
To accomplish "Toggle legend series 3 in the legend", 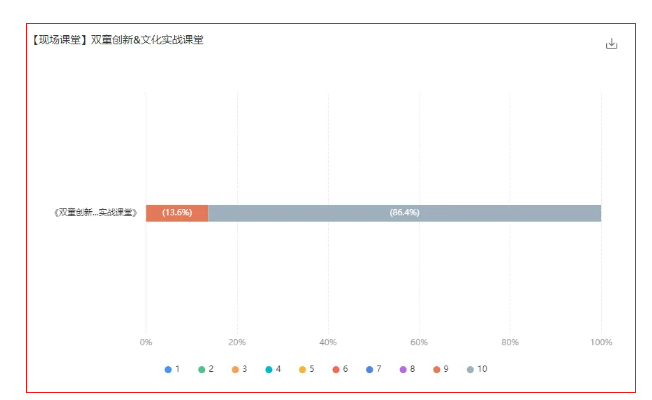I will 236,369.
